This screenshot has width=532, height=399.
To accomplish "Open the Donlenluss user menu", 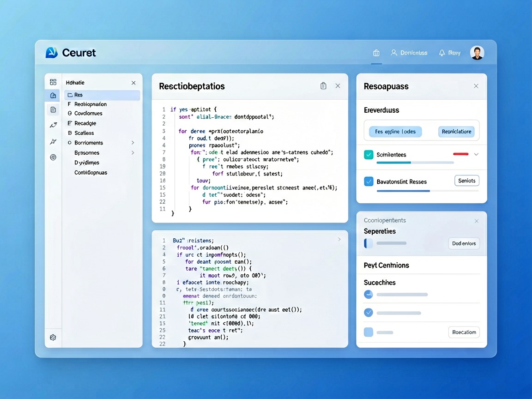I will [409, 53].
